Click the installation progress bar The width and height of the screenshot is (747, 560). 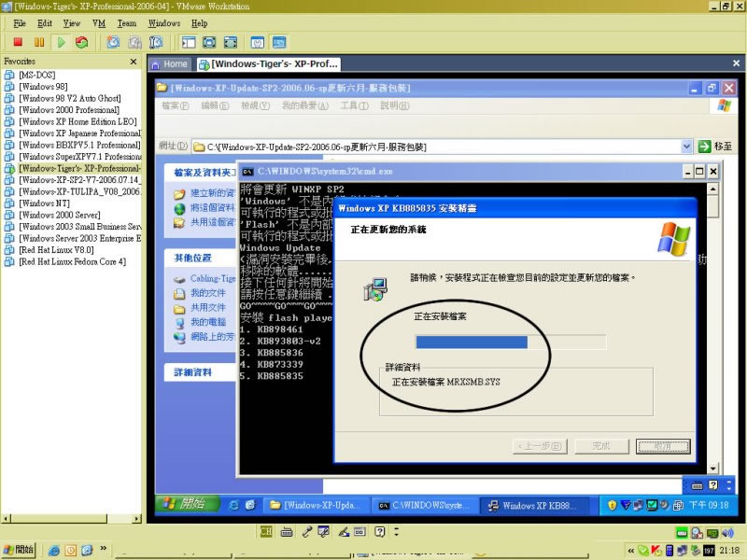click(x=511, y=342)
